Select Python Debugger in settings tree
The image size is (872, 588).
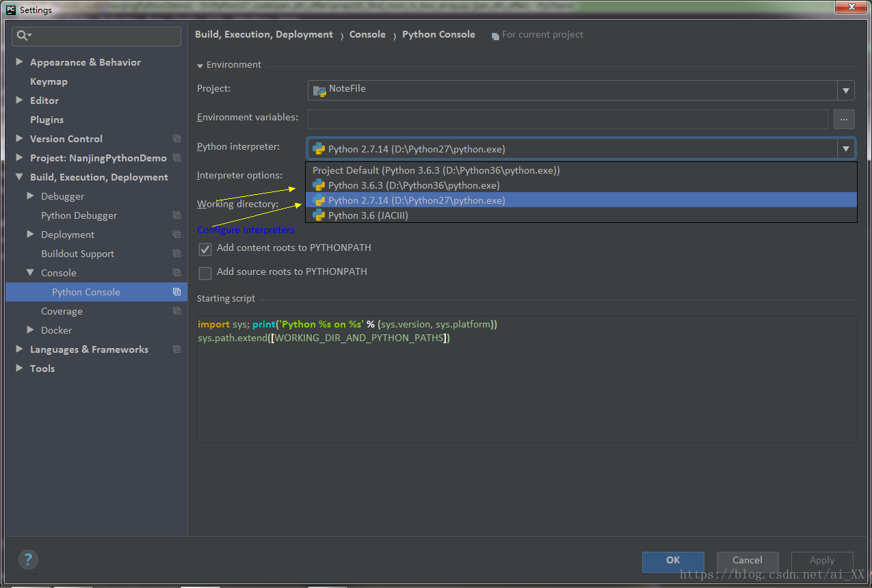click(79, 215)
